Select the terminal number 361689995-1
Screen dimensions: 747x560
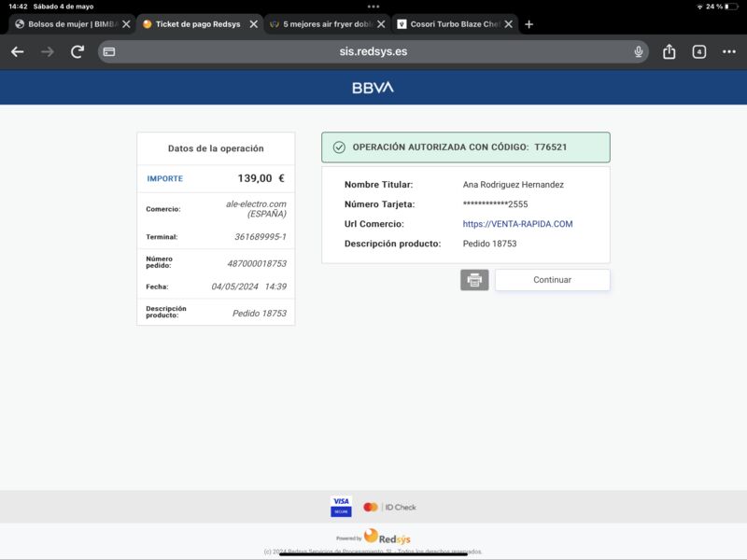click(261, 237)
